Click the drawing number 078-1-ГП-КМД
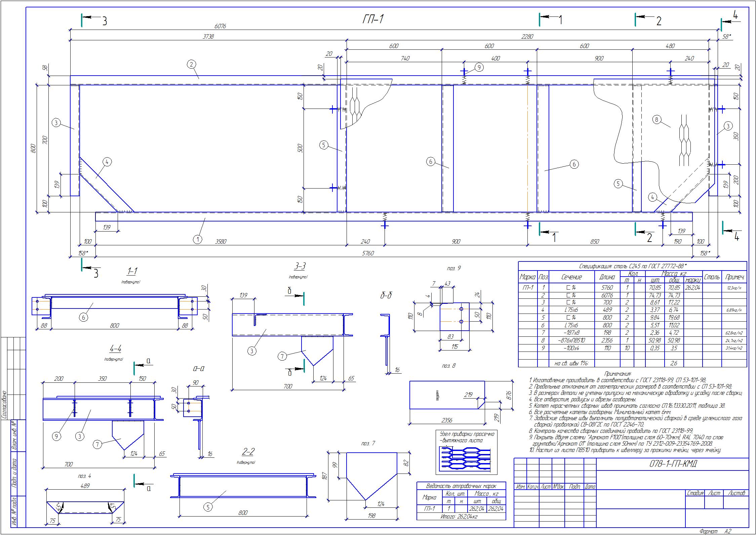This screenshot has height=535, width=756. (673, 464)
